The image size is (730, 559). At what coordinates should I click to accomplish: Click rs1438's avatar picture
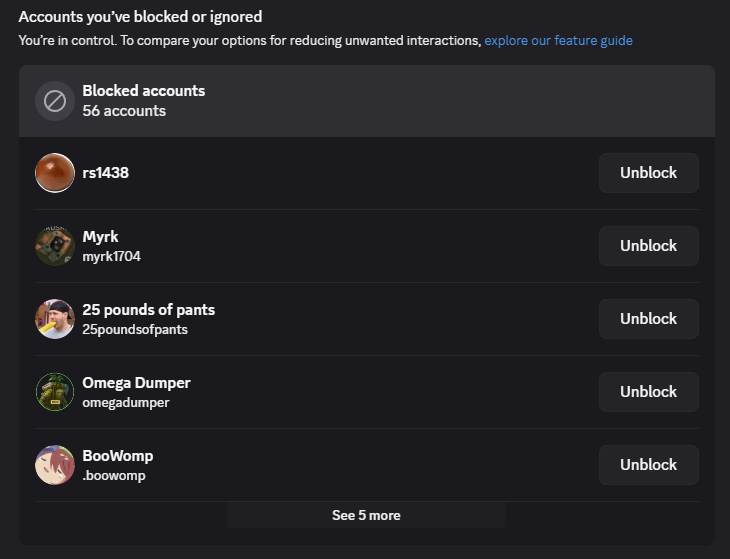pyautogui.click(x=55, y=173)
